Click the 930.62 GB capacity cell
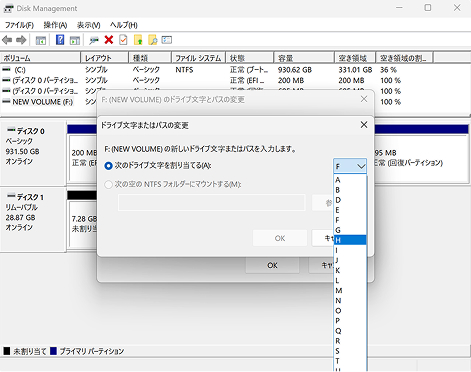The height and width of the screenshot is (372, 471). 295,70
